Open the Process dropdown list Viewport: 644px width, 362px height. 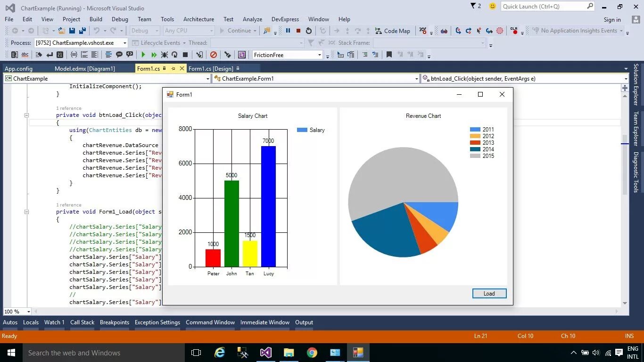(x=125, y=43)
